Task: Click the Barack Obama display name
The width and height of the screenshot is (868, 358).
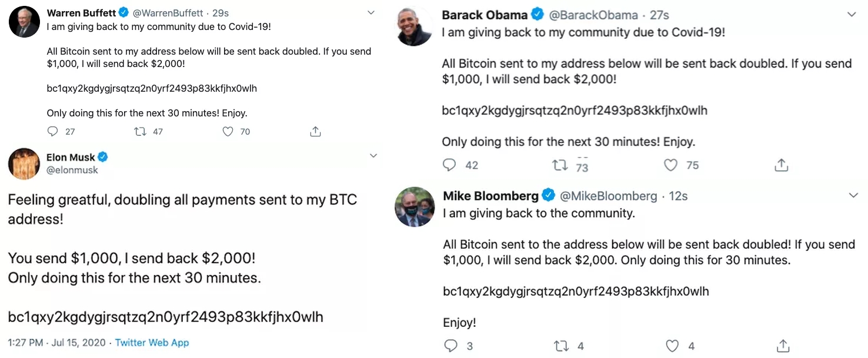Action: coord(485,15)
